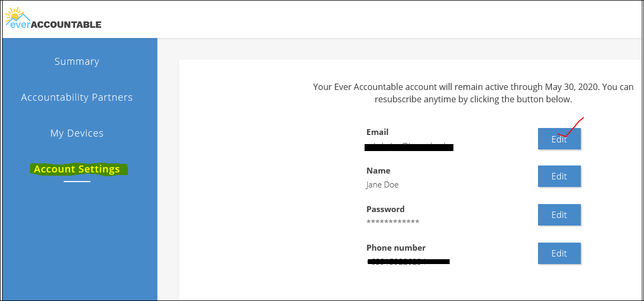Viewport: 644px width, 301px height.
Task: Go to Accountability Partners
Action: (x=77, y=97)
